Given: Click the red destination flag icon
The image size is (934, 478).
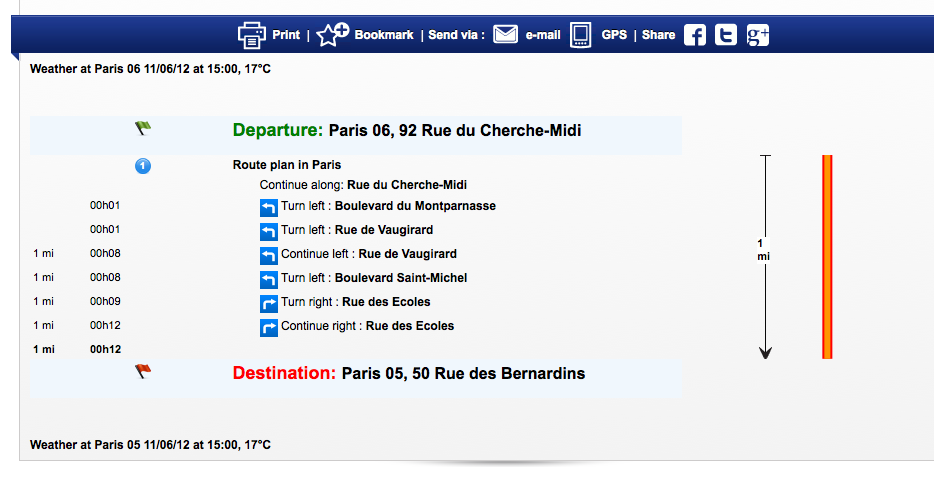Looking at the screenshot, I should point(143,372).
